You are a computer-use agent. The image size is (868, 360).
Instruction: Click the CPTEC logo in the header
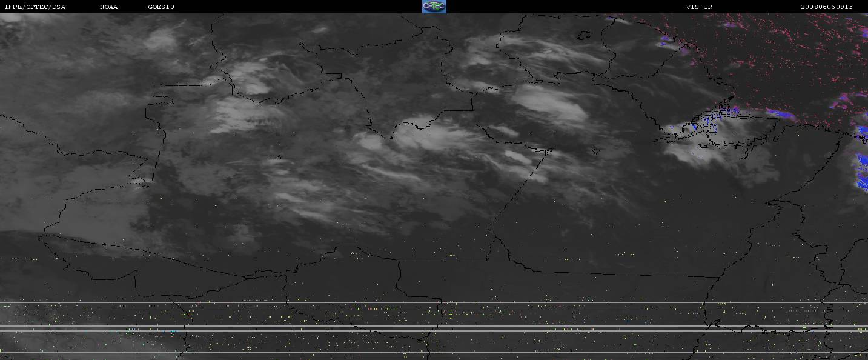[434, 6]
